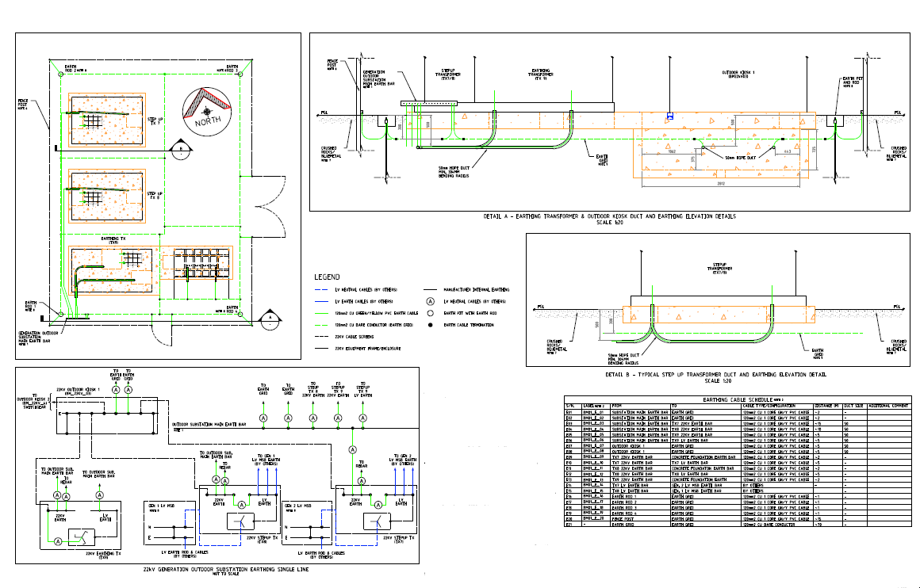Image resolution: width=920 pixels, height=588 pixels.
Task: Select section marker A on site plan
Action: coord(270,318)
